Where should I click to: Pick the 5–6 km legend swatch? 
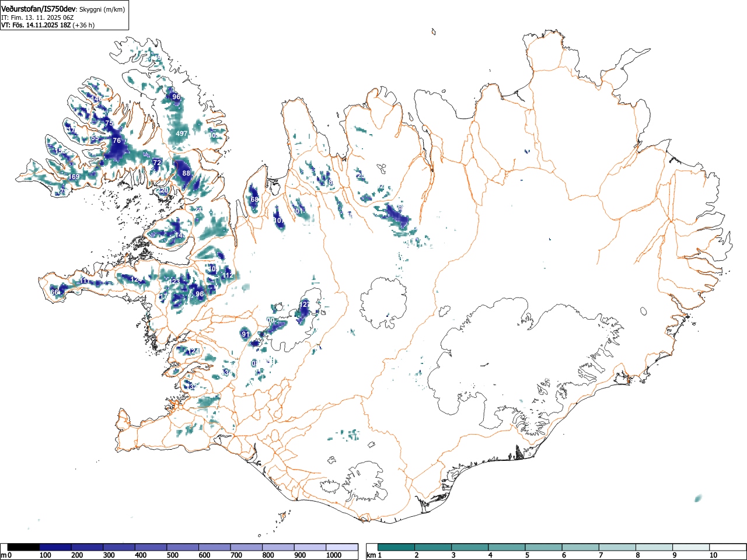click(544, 547)
